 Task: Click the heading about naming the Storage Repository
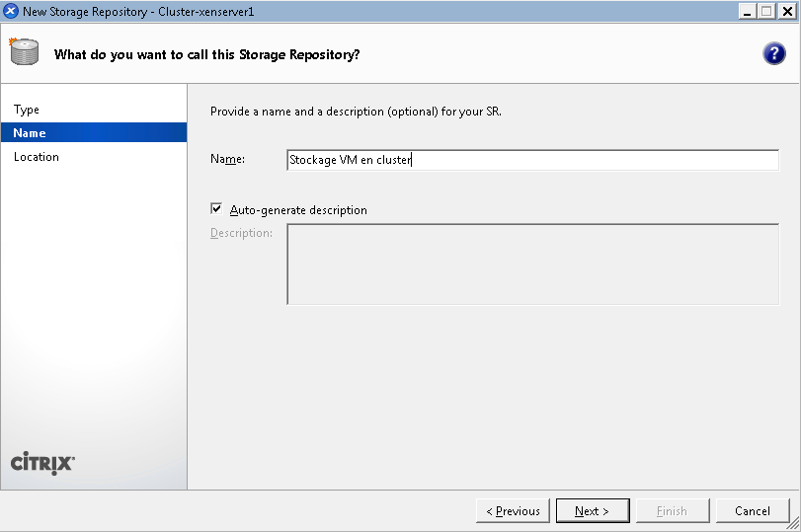pos(206,54)
